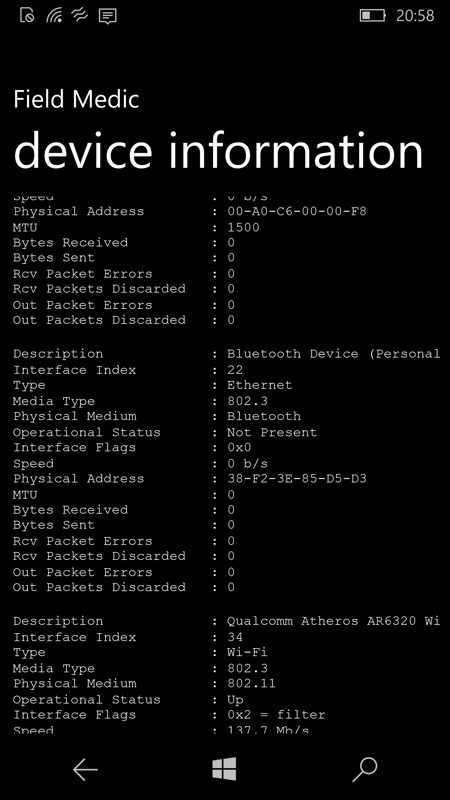Tap the Interface Flags 0x2 = filter line
450x800 pixels.
(x=169, y=715)
